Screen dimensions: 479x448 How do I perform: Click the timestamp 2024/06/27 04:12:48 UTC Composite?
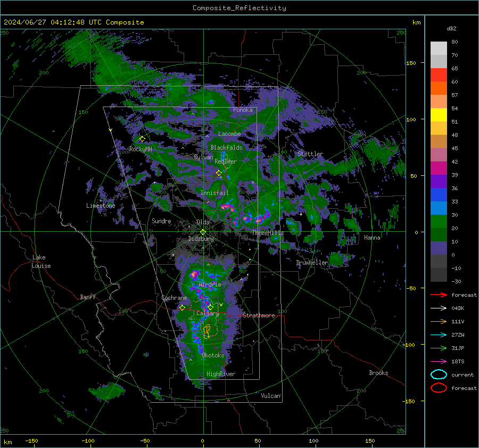point(73,22)
